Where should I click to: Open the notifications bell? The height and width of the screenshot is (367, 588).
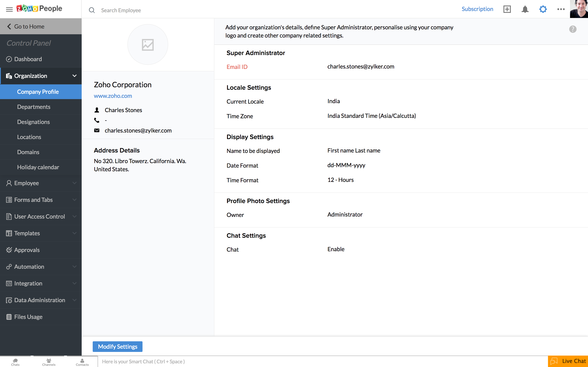click(x=525, y=9)
